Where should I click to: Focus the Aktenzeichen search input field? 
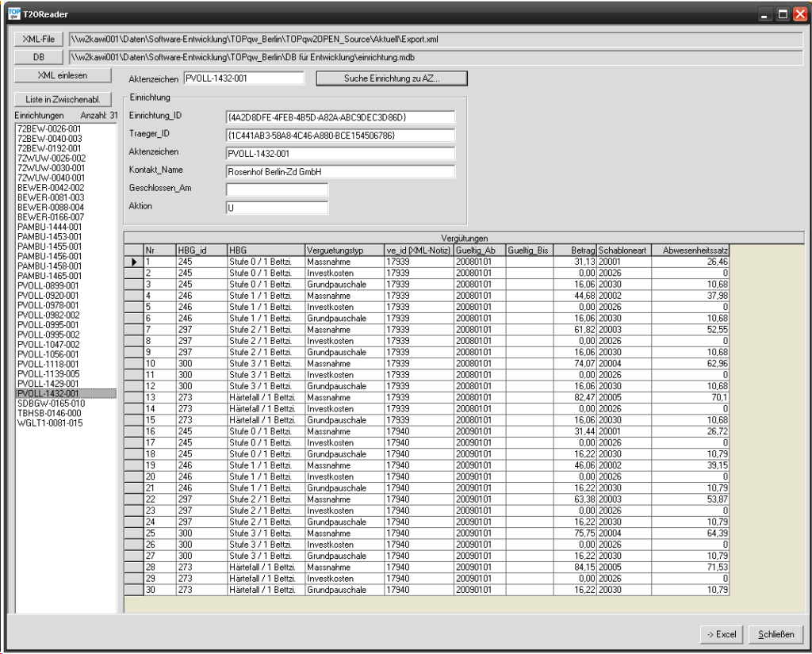pyautogui.click(x=243, y=78)
